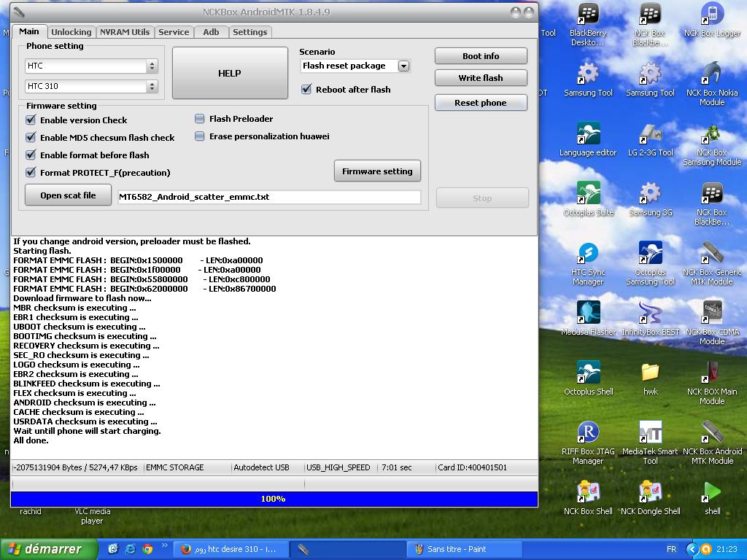This screenshot has width=747, height=560.
Task: Switch to the Main tab
Action: [x=29, y=31]
